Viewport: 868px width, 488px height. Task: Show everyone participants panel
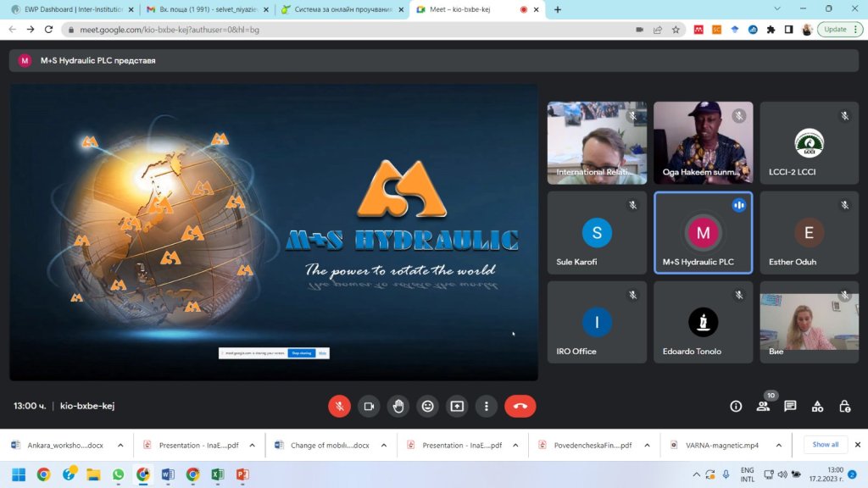(x=763, y=406)
